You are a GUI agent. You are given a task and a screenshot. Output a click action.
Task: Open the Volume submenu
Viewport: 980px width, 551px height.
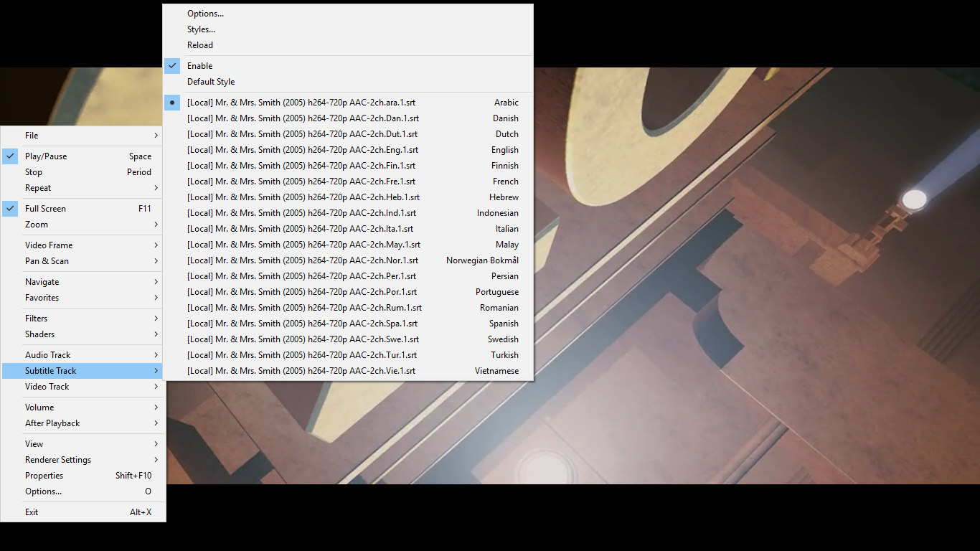click(x=83, y=408)
